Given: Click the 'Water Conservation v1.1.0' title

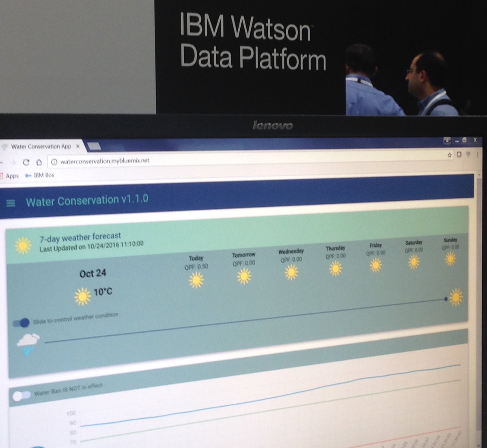Looking at the screenshot, I should pyautogui.click(x=87, y=200).
